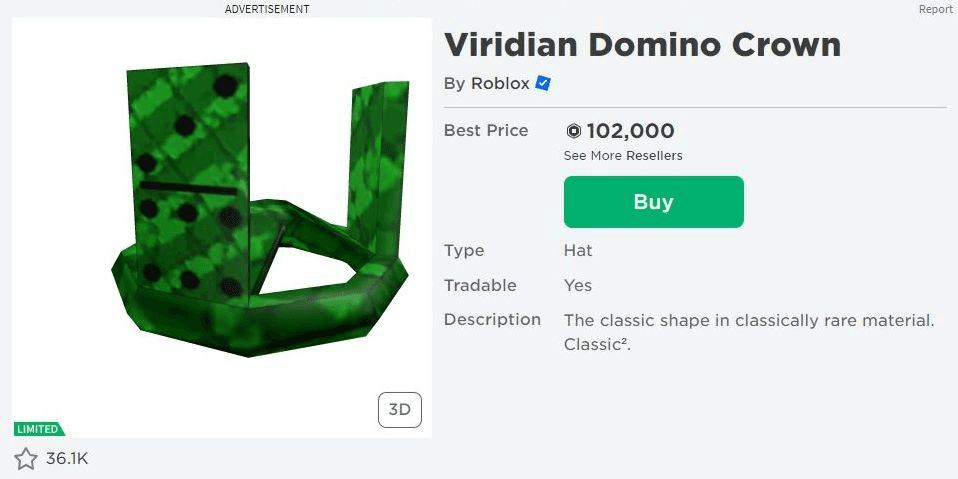Click the Description field label
Screen dimensions: 958x479
[x=492, y=320]
